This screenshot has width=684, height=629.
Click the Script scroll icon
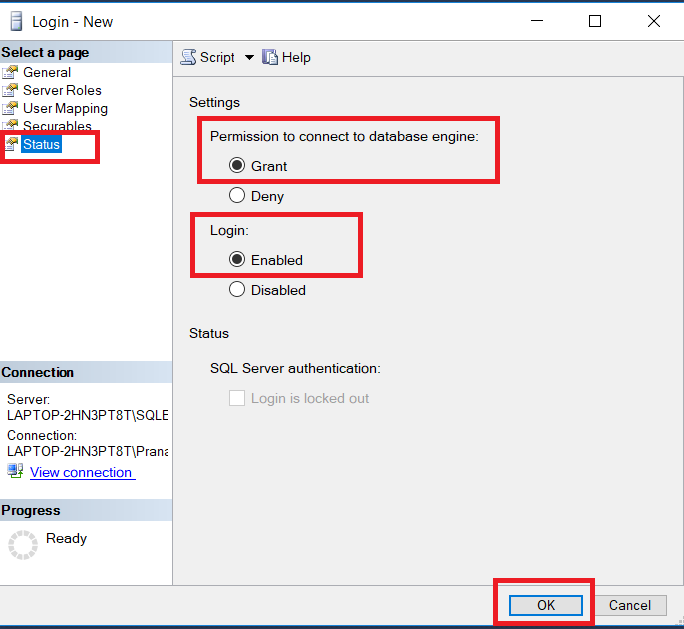[x=188, y=57]
